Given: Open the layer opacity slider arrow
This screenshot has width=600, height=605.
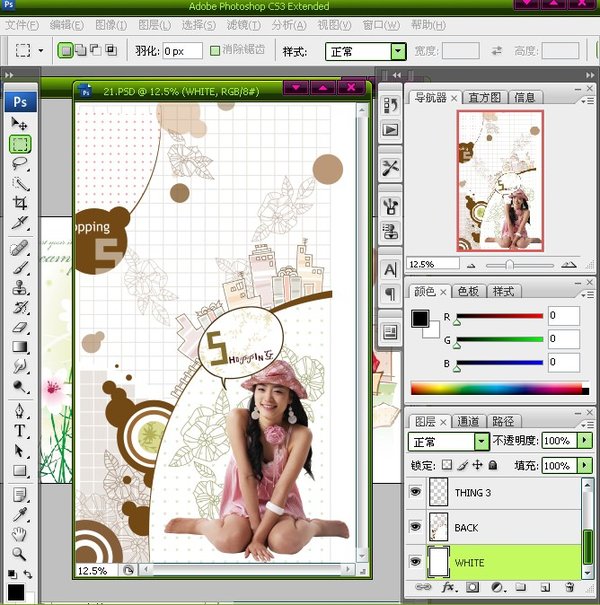Looking at the screenshot, I should (584, 441).
